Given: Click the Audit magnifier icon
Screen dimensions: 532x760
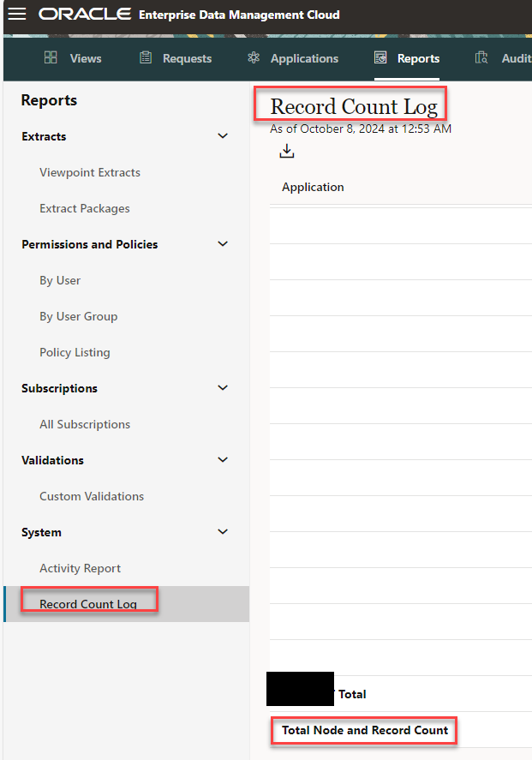Looking at the screenshot, I should click(x=481, y=57).
